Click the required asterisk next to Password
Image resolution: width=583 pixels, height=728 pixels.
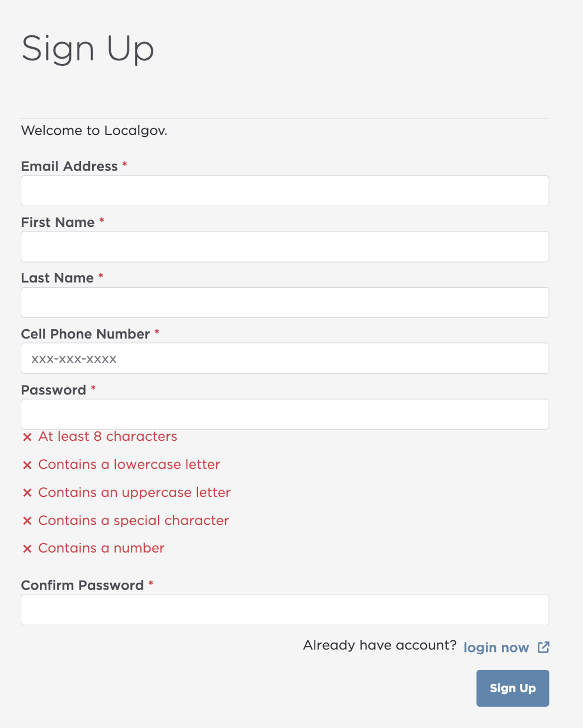coord(92,389)
